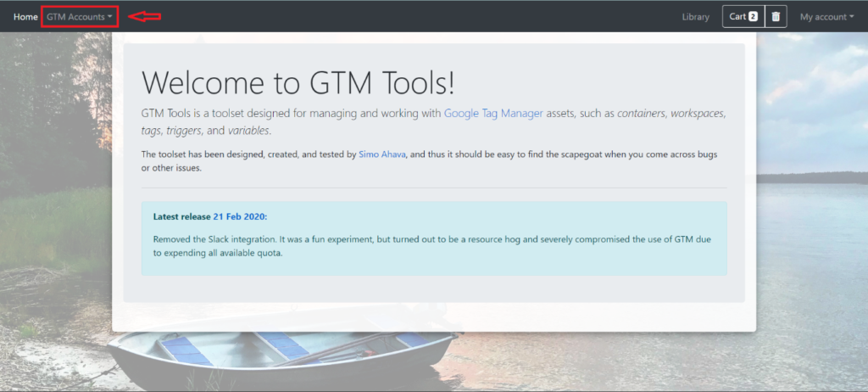Click the italic word 'variables'

tap(248, 131)
